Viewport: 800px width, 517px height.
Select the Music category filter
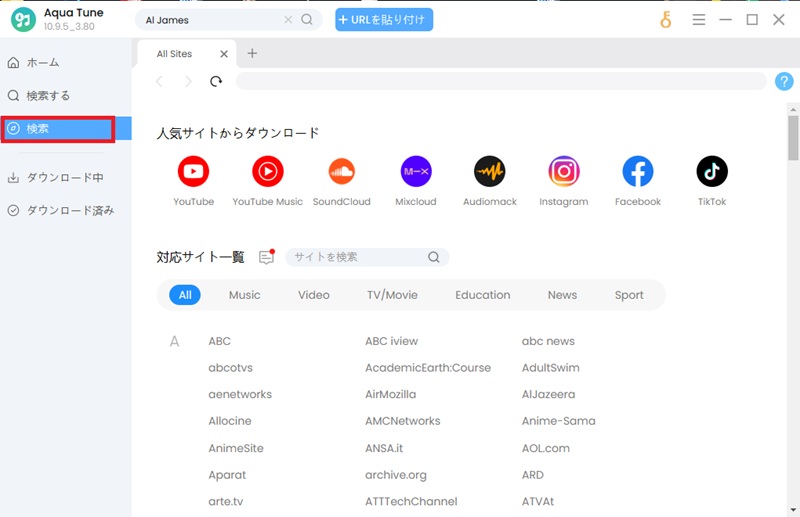(244, 295)
